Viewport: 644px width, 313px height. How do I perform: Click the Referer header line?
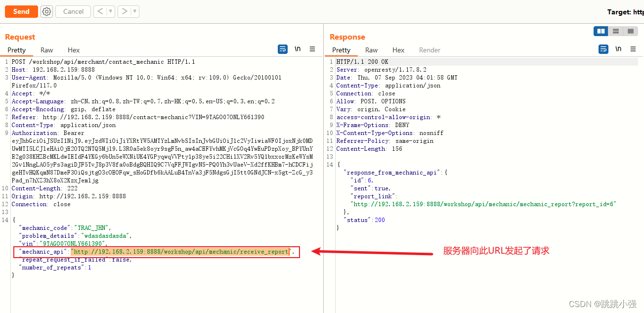pos(138,117)
